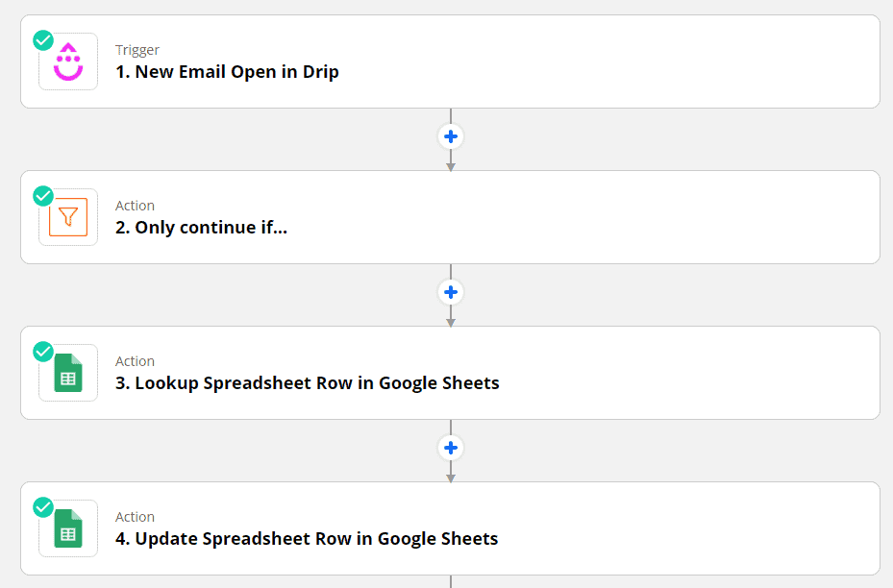Open the New Email Open in Drip step
The width and height of the screenshot is (893, 588).
coord(450,61)
